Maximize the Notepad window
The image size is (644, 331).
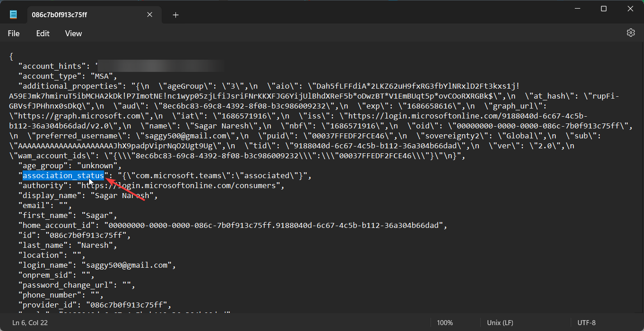[x=604, y=9]
